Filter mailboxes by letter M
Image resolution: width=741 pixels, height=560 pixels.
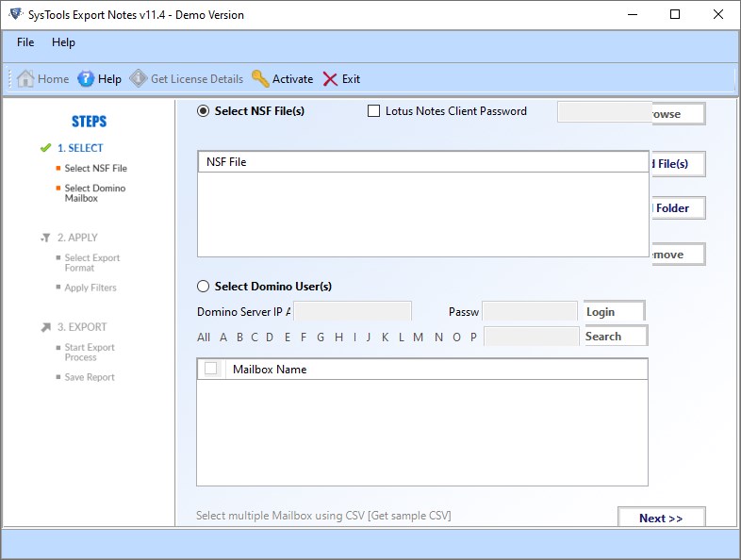pyautogui.click(x=419, y=337)
